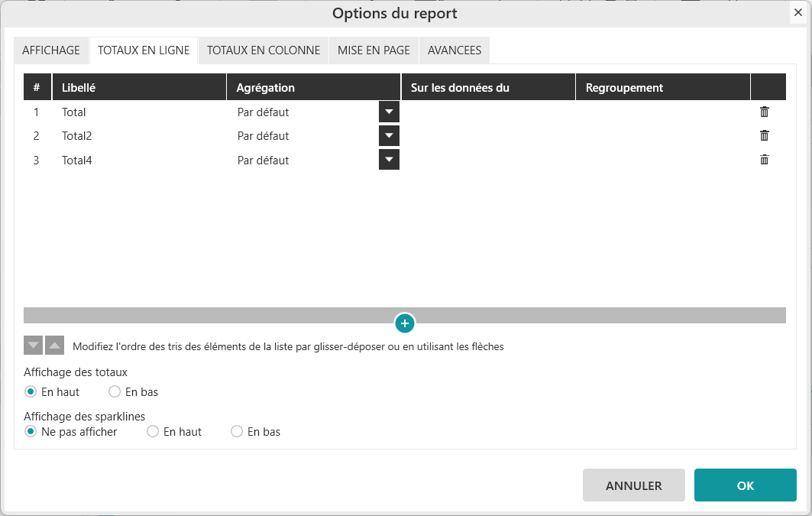Set sparklines display to 'En haut'
The width and height of the screenshot is (812, 516).
[x=154, y=432]
